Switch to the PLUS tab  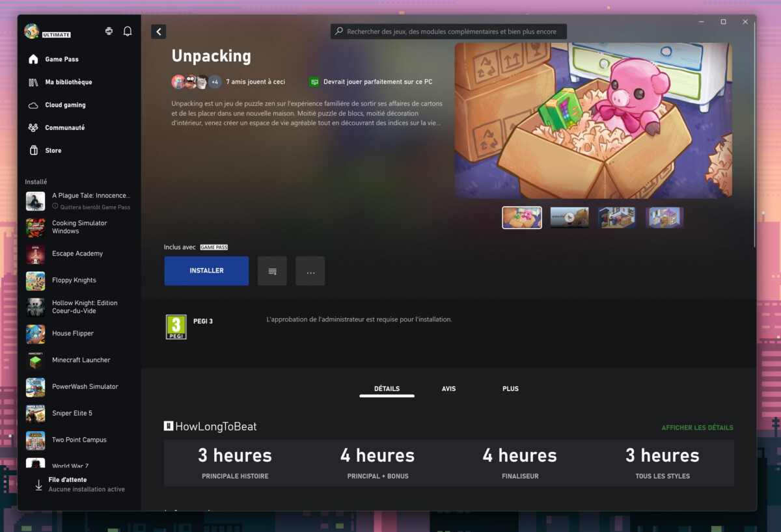click(x=510, y=389)
